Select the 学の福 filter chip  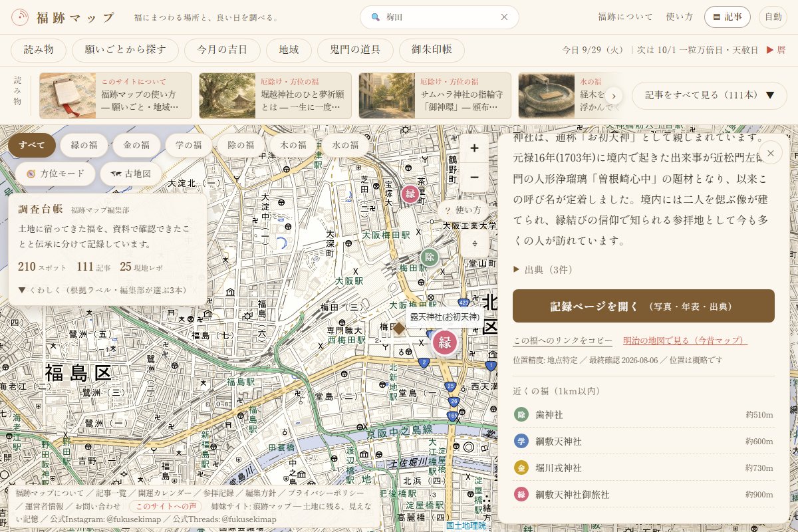tap(189, 145)
